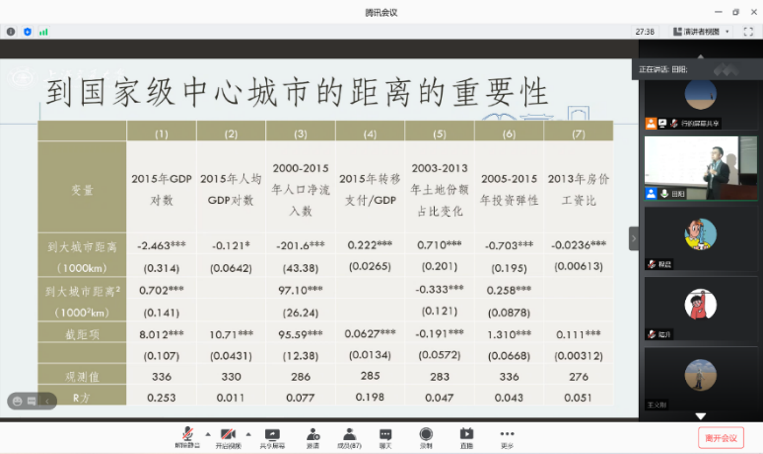Expand the microphone audio options arrow

tap(207, 433)
